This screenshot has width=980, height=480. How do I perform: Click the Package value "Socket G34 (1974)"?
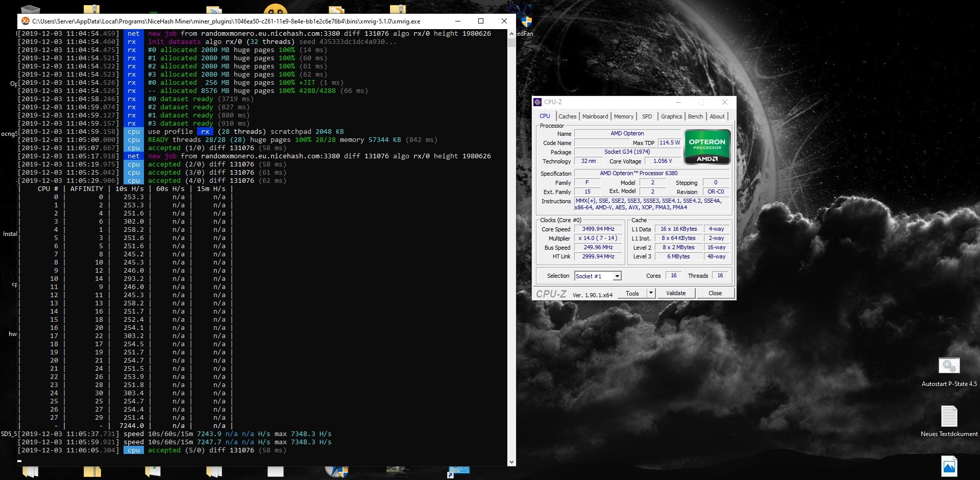[627, 152]
